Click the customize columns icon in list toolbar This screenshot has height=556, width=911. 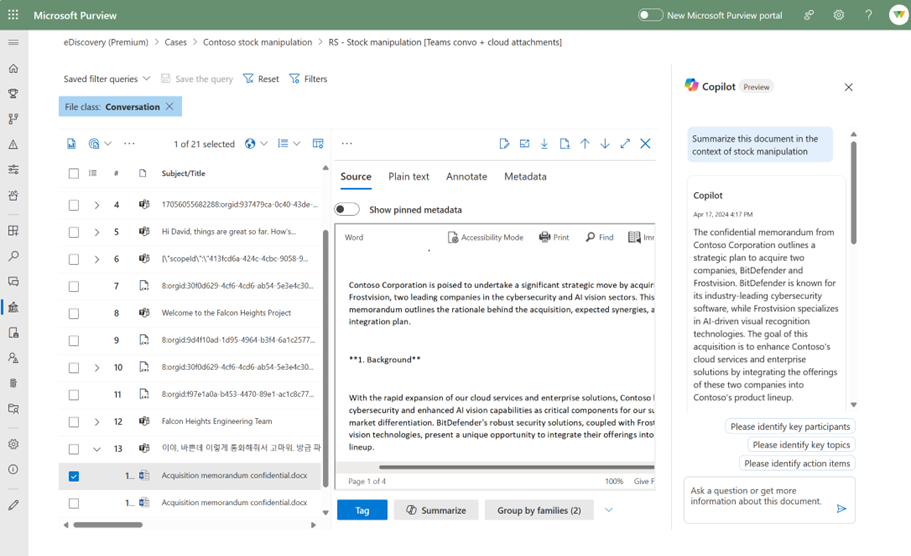318,144
